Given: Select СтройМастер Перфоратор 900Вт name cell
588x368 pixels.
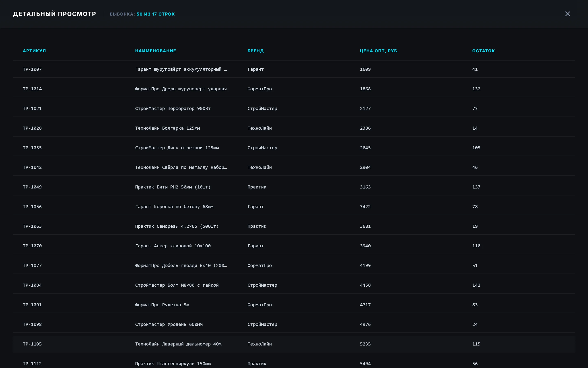Looking at the screenshot, I should coord(173,109).
